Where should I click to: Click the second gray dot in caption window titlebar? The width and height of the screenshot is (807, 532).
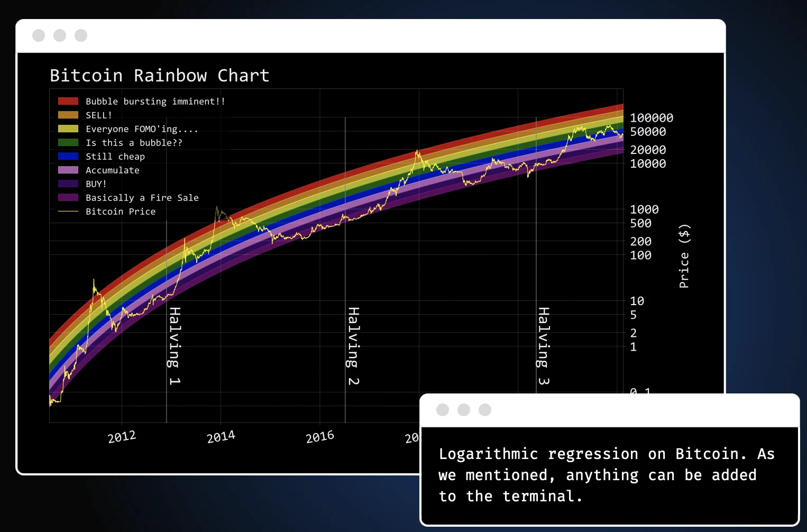point(464,410)
